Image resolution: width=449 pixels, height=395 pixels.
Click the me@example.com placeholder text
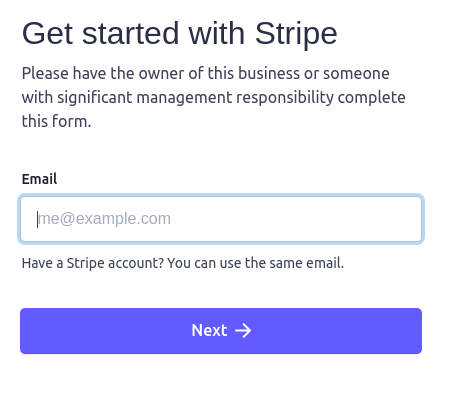click(x=104, y=219)
